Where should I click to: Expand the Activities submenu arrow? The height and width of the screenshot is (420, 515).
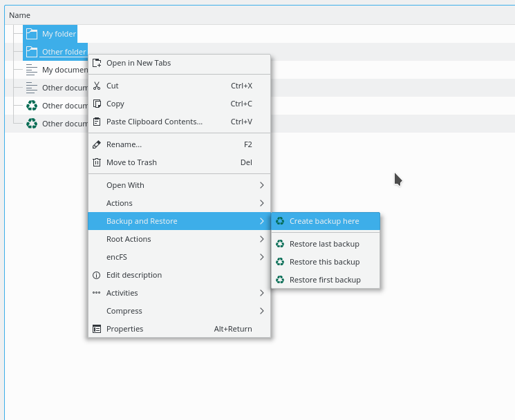click(x=262, y=293)
